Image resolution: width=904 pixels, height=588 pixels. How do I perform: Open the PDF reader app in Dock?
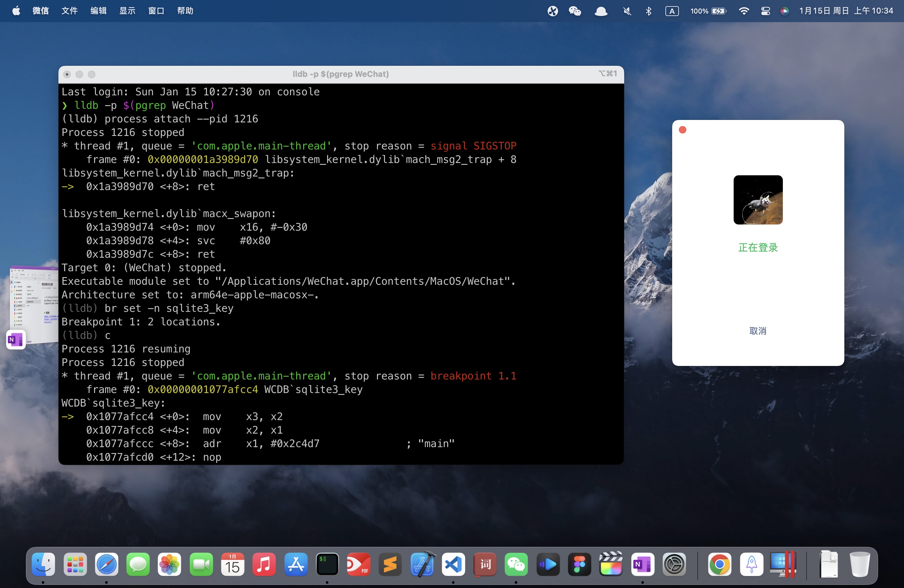coord(359,564)
